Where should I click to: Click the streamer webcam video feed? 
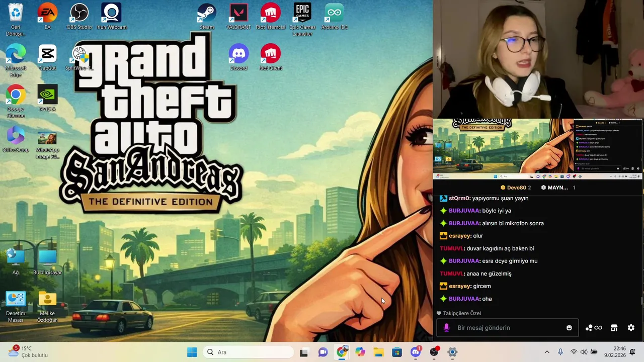click(x=538, y=59)
